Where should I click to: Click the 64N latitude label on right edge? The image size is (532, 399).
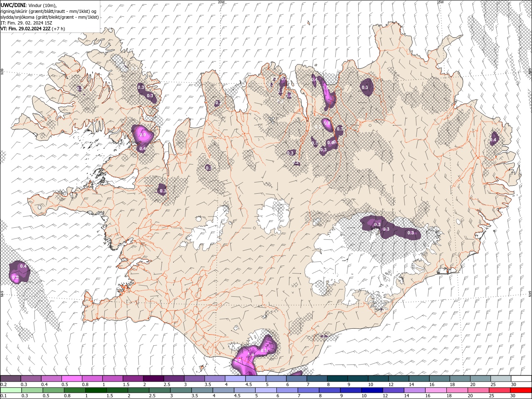tap(530, 293)
